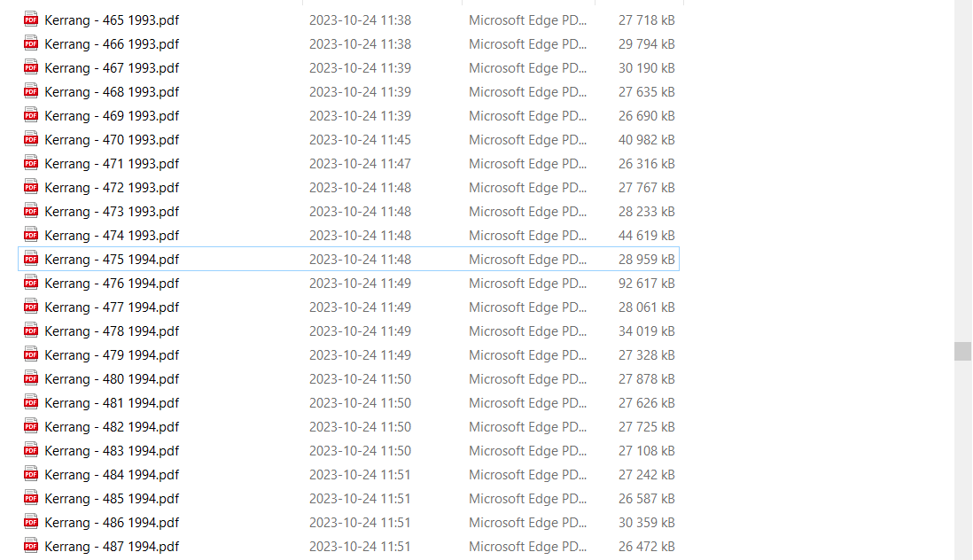Select file name Kerrang - 483 1994.pdf
Image resolution: width=973 pixels, height=560 pixels.
click(x=112, y=451)
